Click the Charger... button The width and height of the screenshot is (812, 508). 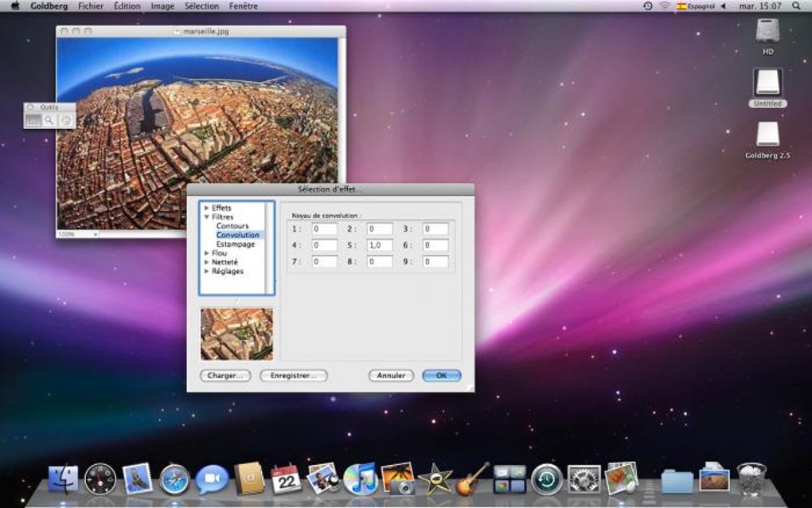tap(225, 376)
